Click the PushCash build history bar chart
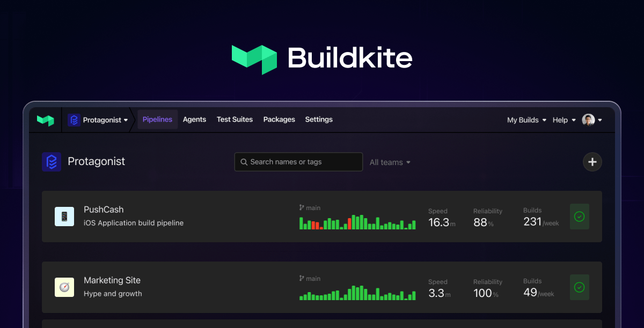The height and width of the screenshot is (328, 644). pyautogui.click(x=357, y=222)
